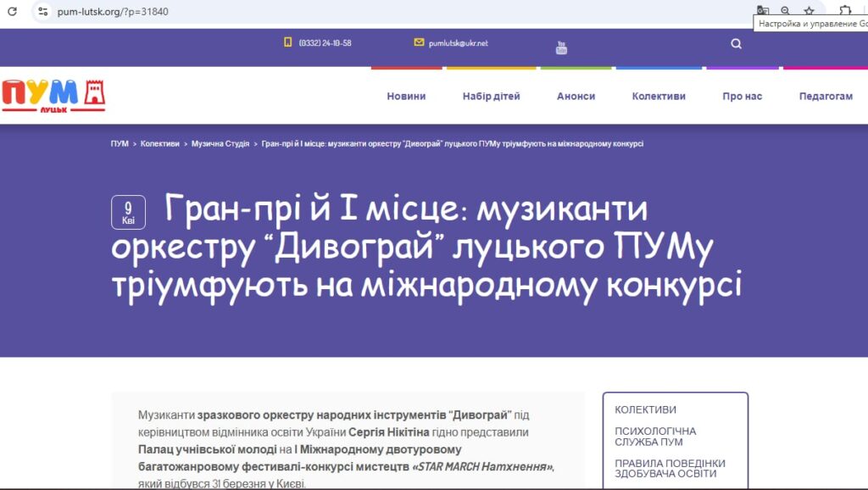Open the YouTube channel icon
This screenshot has width=868, height=490.
(x=561, y=47)
